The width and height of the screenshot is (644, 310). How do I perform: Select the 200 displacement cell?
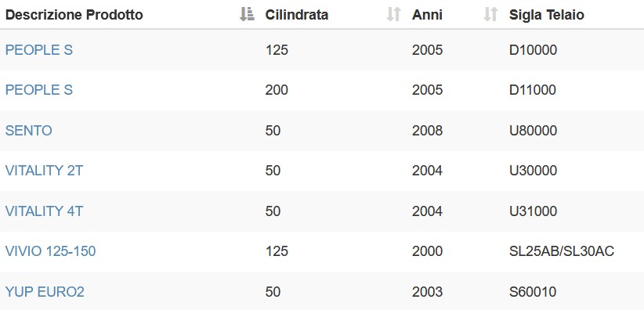pyautogui.click(x=277, y=90)
